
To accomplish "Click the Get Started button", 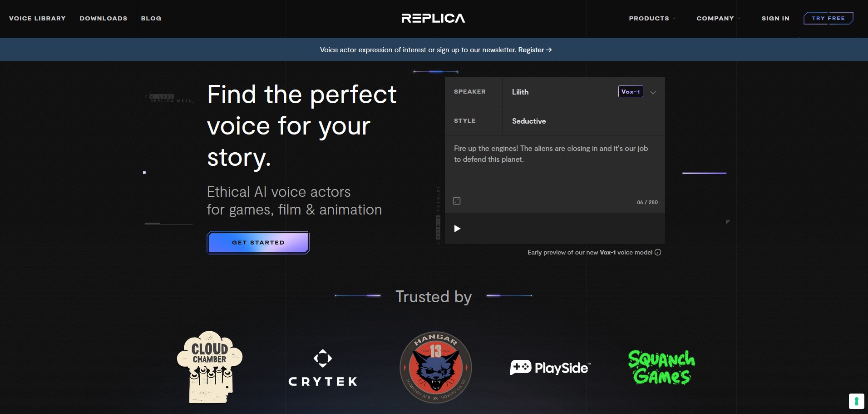I will point(258,243).
